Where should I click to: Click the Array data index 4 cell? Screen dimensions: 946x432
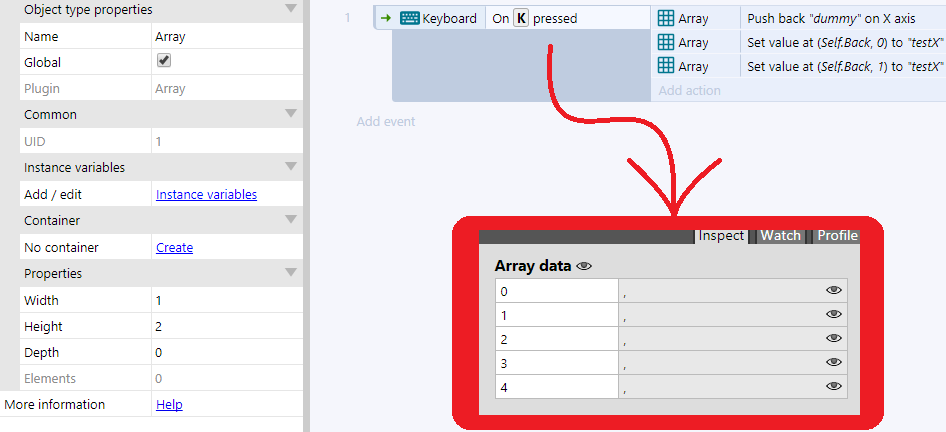[x=557, y=387]
